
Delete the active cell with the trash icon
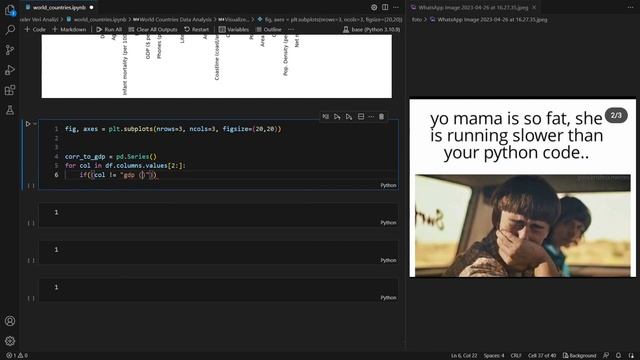click(381, 117)
